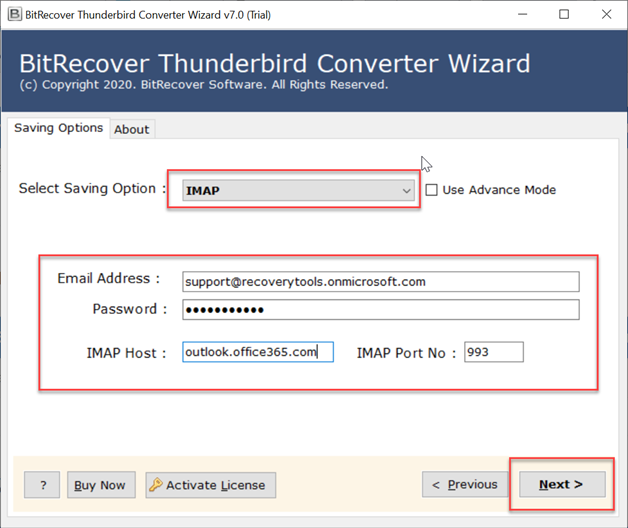Focus the Password input field
Viewport: 628px width, 528px height.
click(x=380, y=310)
